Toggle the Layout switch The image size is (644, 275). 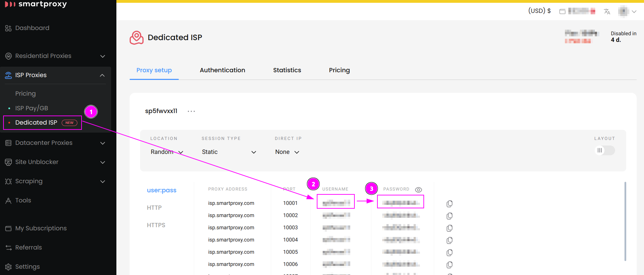tap(605, 150)
